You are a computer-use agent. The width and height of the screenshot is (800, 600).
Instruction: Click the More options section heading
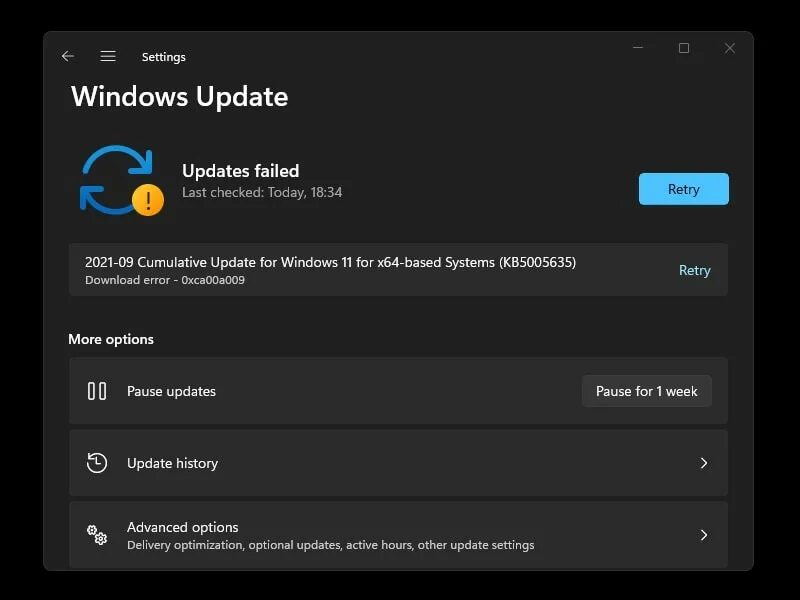click(111, 339)
